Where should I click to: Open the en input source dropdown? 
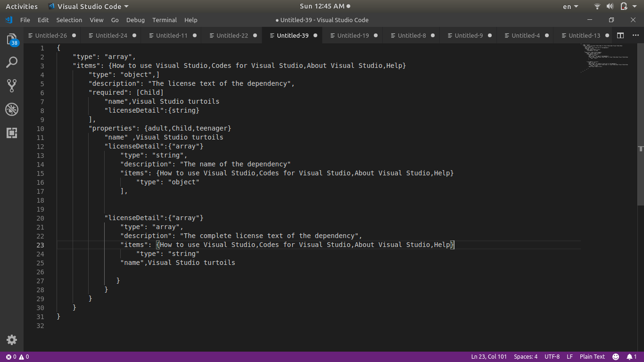pyautogui.click(x=570, y=7)
